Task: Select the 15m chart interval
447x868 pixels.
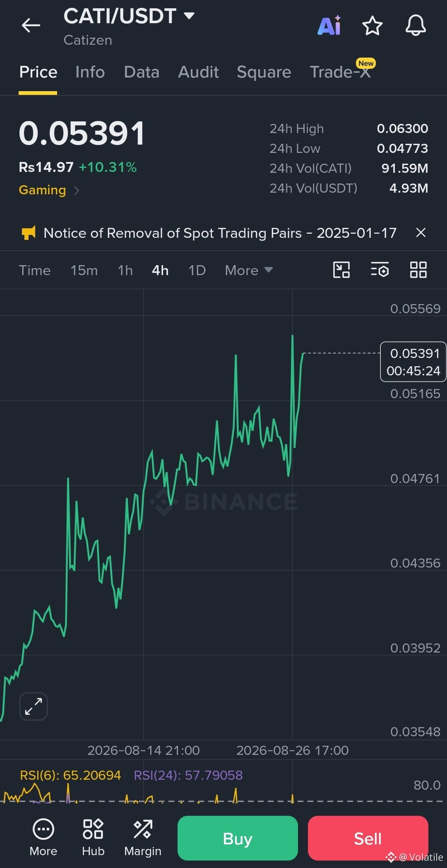Action: (x=84, y=270)
